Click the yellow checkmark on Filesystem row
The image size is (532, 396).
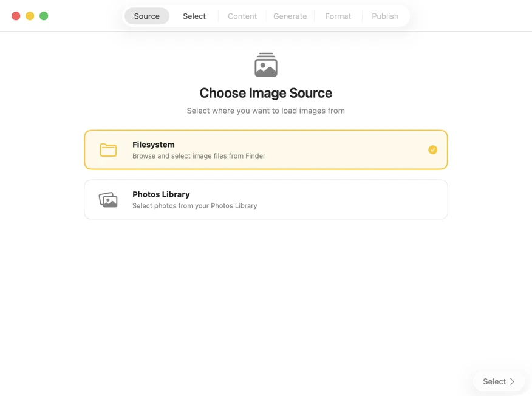[x=432, y=149]
